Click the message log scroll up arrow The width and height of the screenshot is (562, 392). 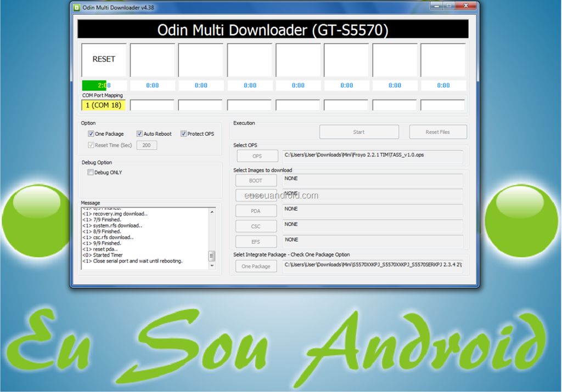click(212, 212)
